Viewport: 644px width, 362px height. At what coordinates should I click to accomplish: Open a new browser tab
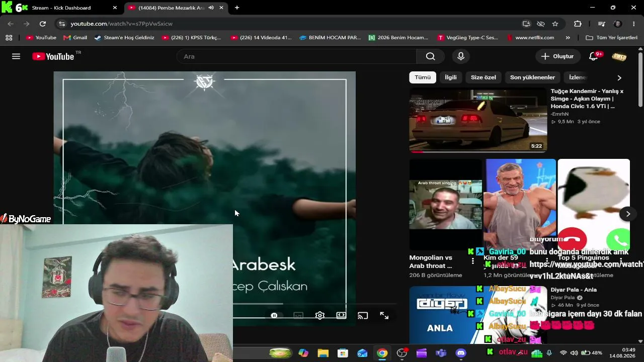[x=237, y=8]
